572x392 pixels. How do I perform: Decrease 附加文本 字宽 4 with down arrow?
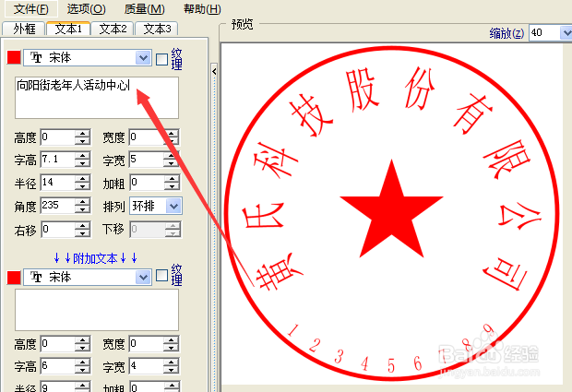[172, 371]
